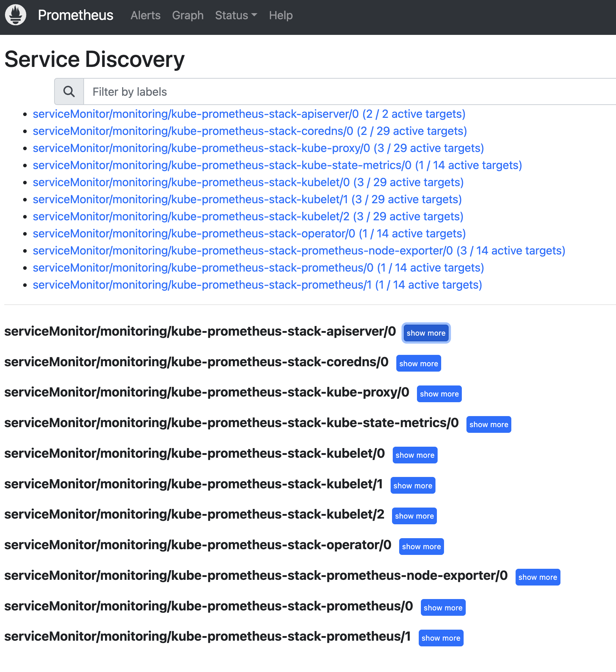This screenshot has height=672, width=616.
Task: Jump to apiserver/0 2 / 2 active targets
Action: (249, 114)
